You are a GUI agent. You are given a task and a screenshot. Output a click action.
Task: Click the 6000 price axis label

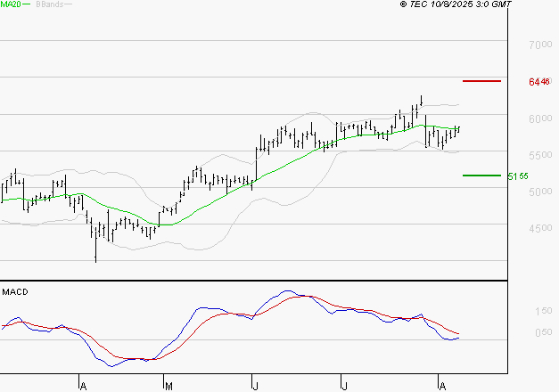pos(540,118)
